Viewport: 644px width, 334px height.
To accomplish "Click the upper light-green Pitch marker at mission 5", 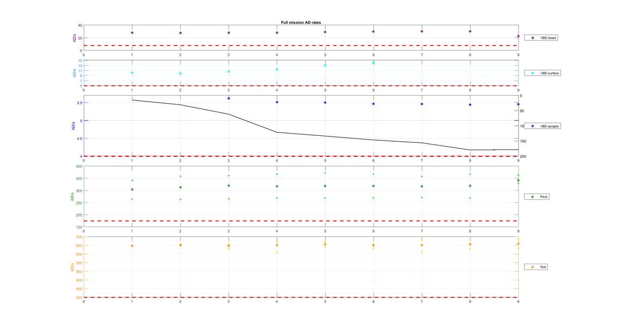I will coord(325,173).
